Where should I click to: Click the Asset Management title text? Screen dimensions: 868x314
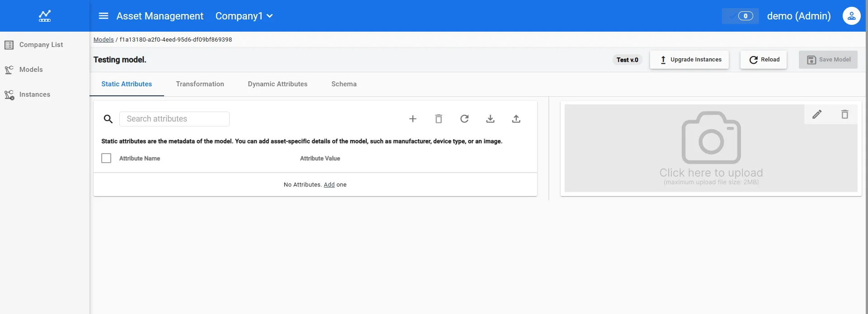point(160,16)
